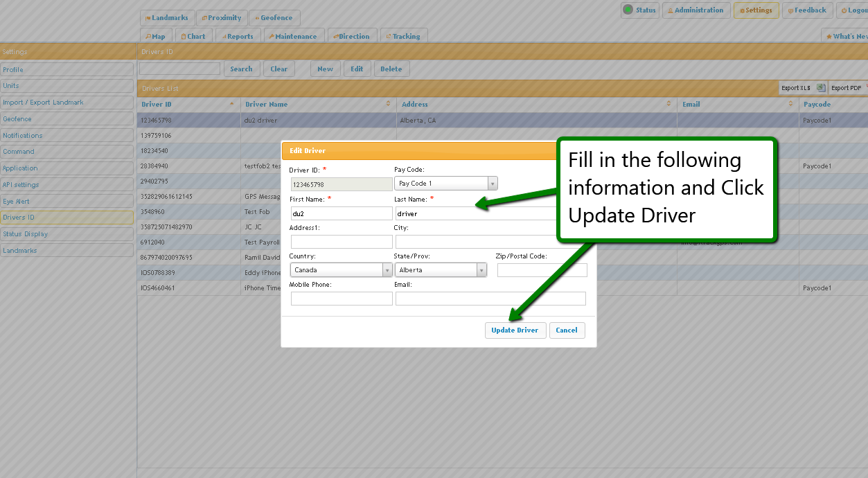
Task: Click the Export PDF button
Action: tap(846, 88)
